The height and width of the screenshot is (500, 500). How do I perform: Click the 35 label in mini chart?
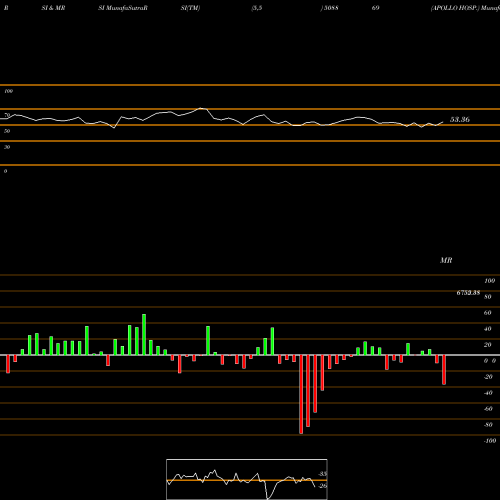[323, 474]
